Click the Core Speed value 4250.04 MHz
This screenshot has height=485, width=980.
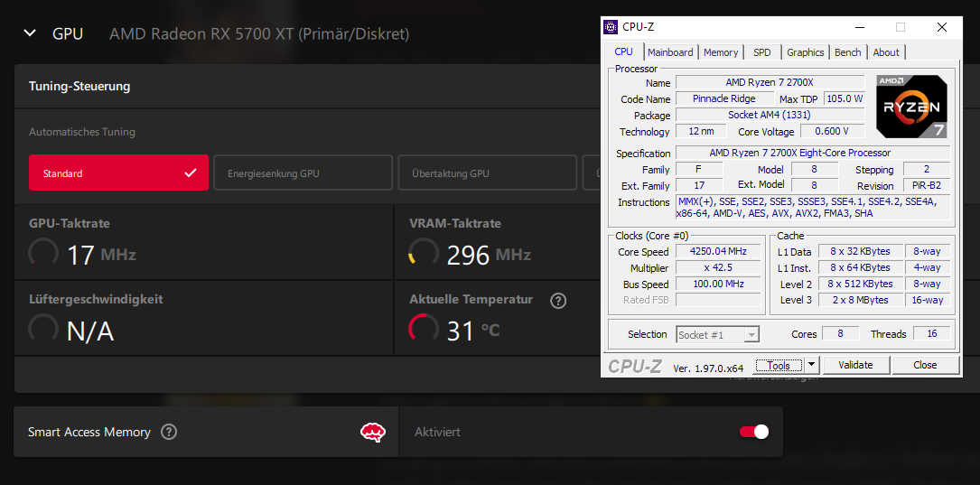[718, 252]
